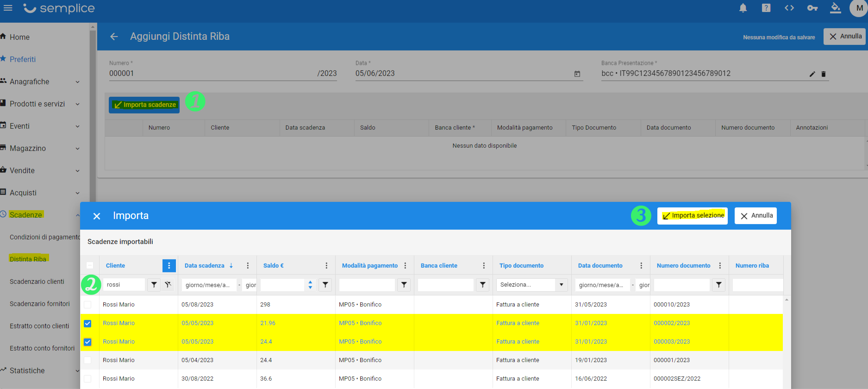
Task: Open the Banca cliente column options menu
Action: [x=484, y=266]
